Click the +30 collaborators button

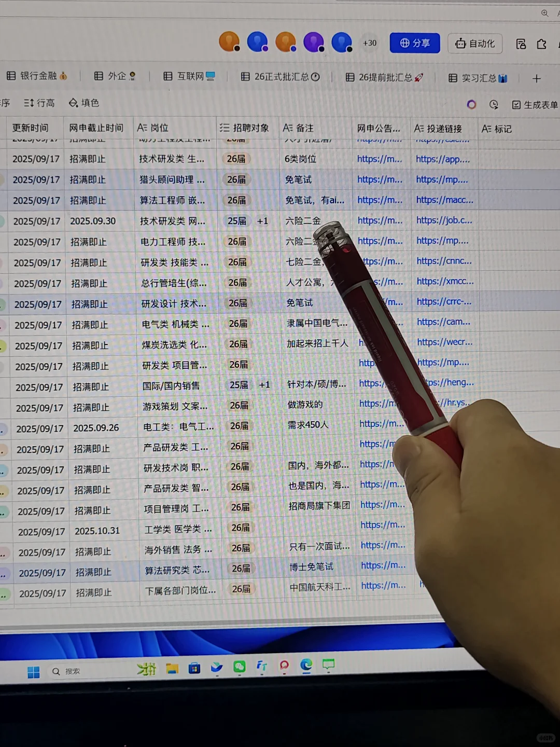[x=369, y=43]
